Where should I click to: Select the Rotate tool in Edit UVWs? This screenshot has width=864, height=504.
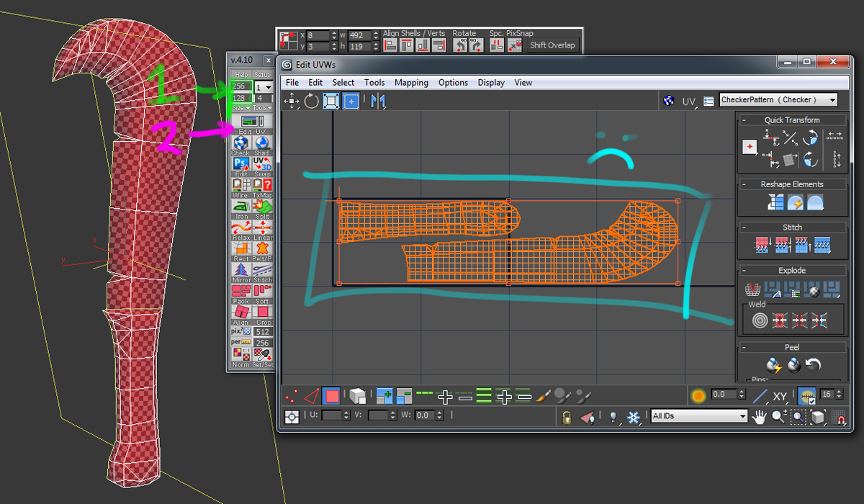coord(311,101)
